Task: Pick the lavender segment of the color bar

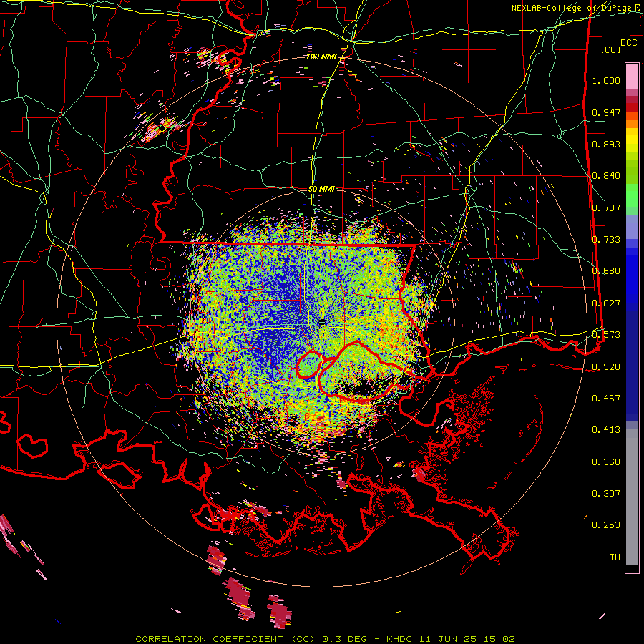Action: click(x=632, y=227)
